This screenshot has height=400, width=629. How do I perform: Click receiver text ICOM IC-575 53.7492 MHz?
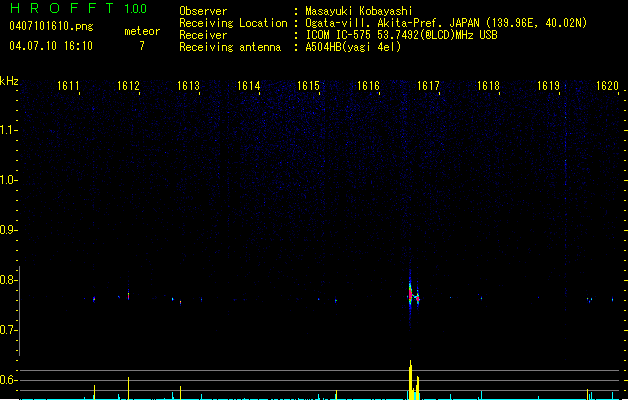point(402,35)
